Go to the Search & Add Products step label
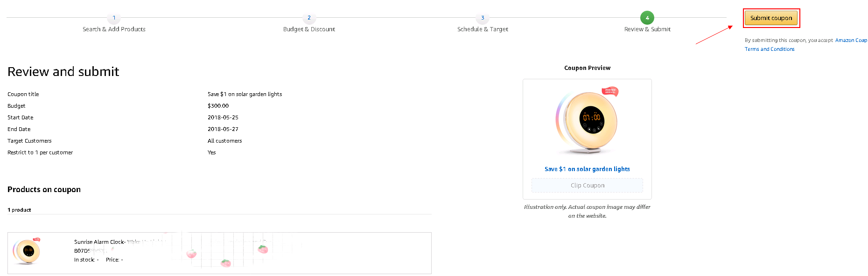The height and width of the screenshot is (276, 868). 114,29
